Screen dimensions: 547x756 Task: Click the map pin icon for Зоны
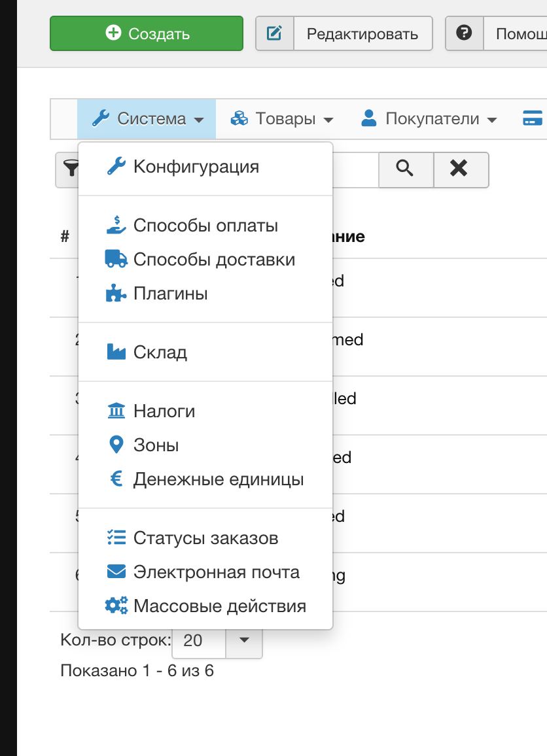116,445
